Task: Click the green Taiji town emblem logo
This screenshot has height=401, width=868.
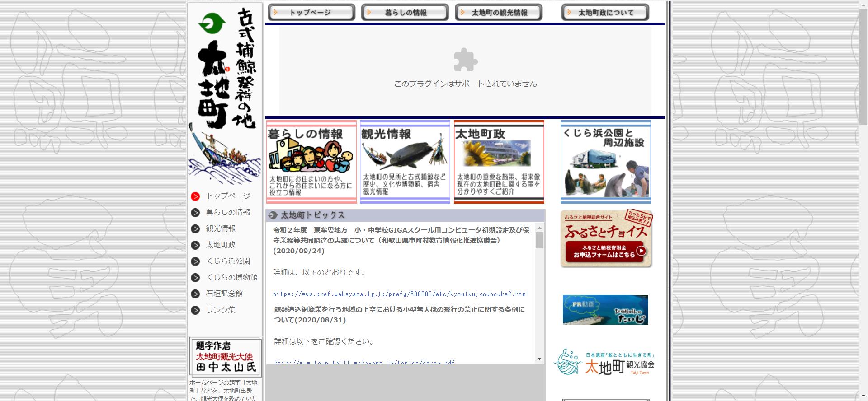Action: click(x=212, y=24)
